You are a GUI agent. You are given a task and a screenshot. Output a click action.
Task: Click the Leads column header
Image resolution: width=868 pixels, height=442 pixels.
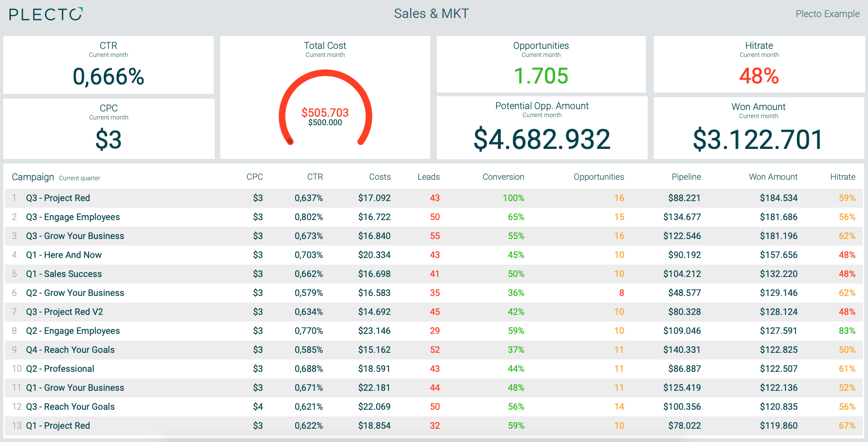(428, 177)
